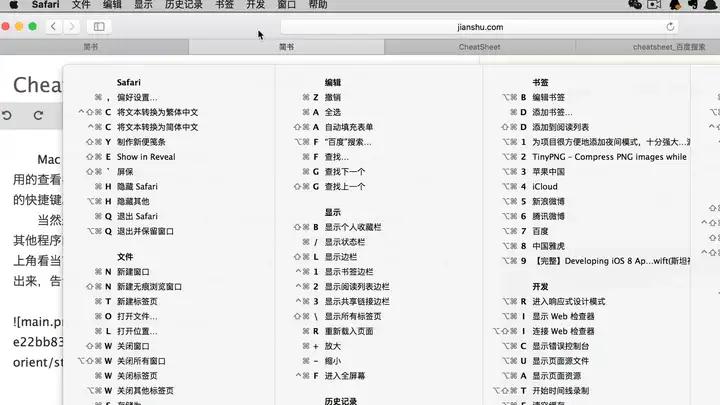
Task: Open the 帮助 menu
Action: click(x=318, y=5)
